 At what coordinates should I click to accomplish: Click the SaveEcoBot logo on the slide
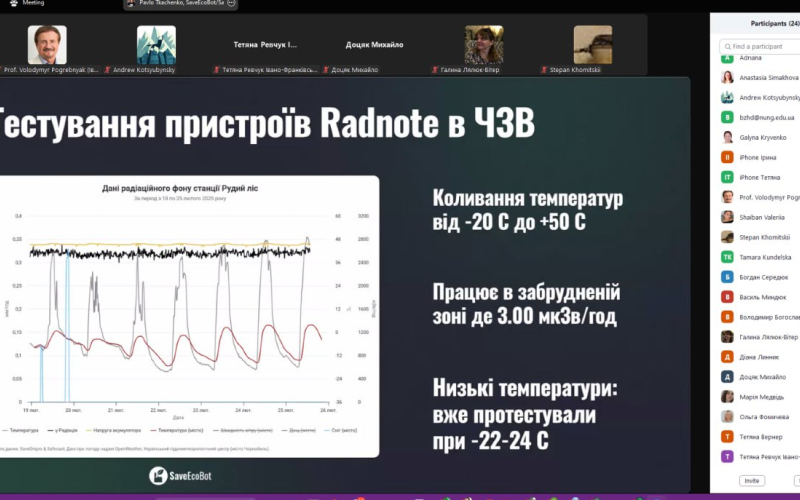click(180, 476)
